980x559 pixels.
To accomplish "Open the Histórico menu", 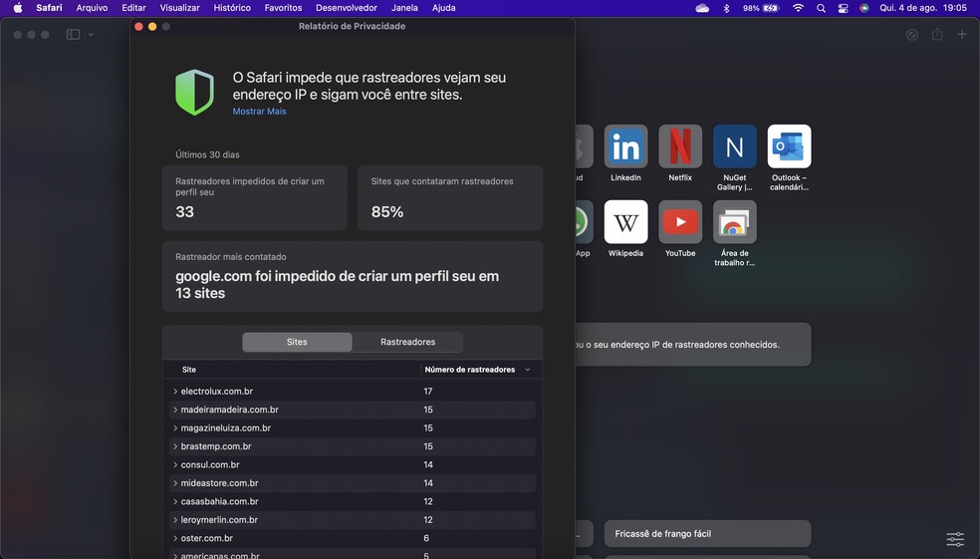I will [232, 8].
